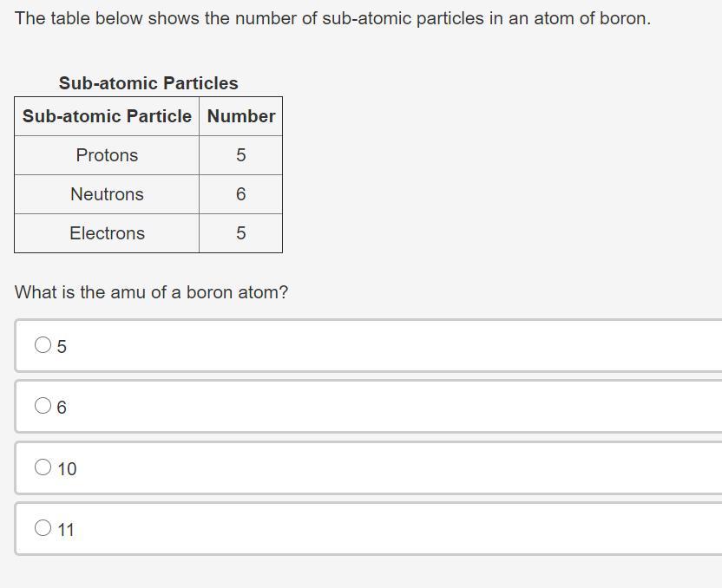
Task: Click the Protons row label cell
Action: click(107, 155)
